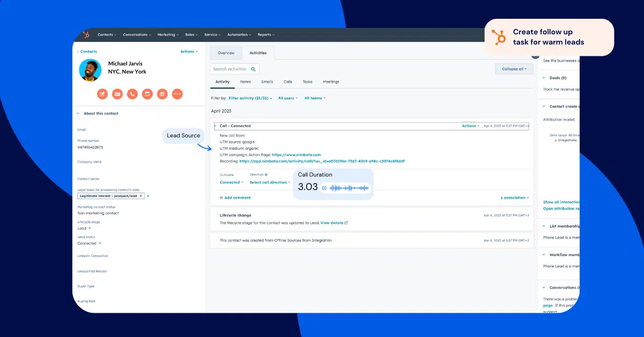This screenshot has height=337, width=644.
Task: Remove the Legitimate interest tag with its X
Action: [141, 196]
